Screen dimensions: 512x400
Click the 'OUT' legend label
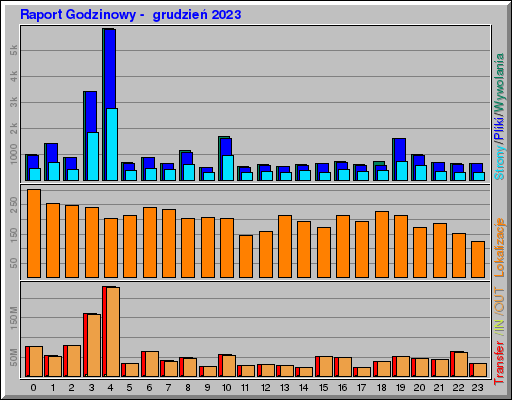tap(499, 300)
